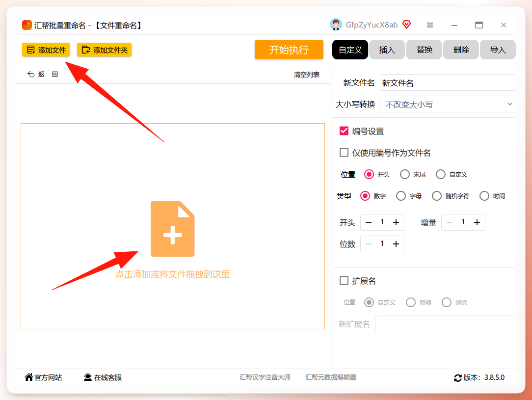Click the version refresh icon
This screenshot has width=532, height=400.
(x=458, y=377)
